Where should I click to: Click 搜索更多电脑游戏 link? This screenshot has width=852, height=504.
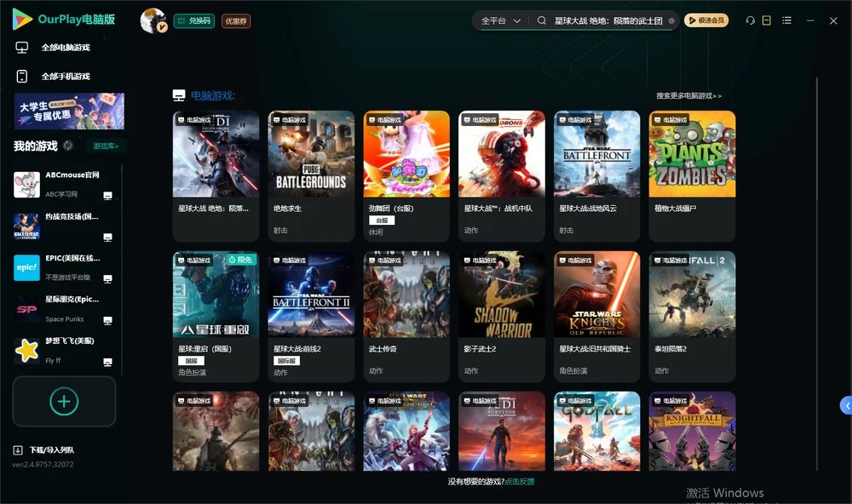(x=688, y=95)
